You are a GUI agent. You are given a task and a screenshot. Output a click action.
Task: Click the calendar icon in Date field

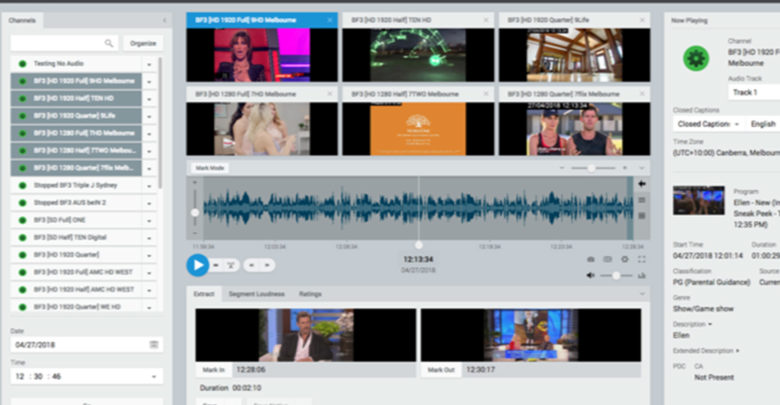click(154, 344)
